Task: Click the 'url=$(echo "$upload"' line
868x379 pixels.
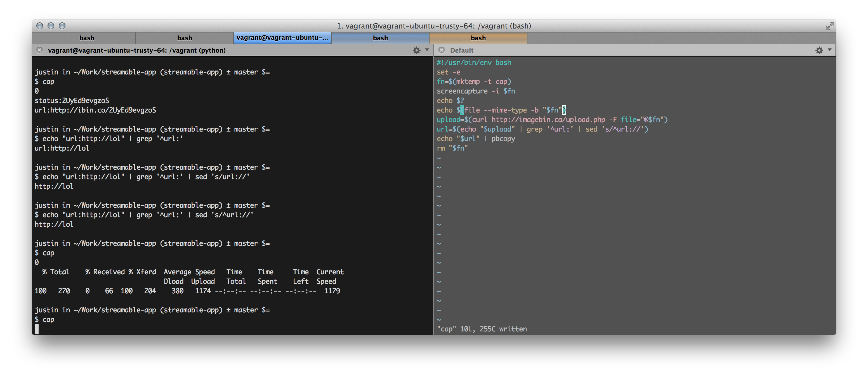Action: [542, 129]
